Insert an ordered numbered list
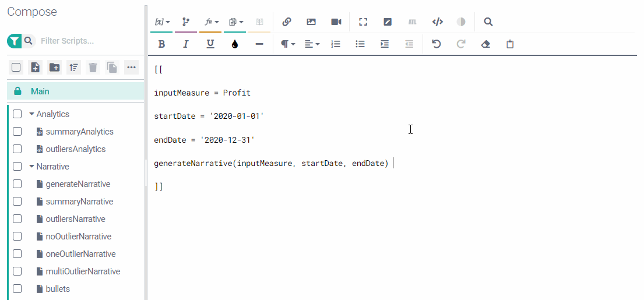Image resolution: width=644 pixels, height=300 pixels. click(336, 44)
